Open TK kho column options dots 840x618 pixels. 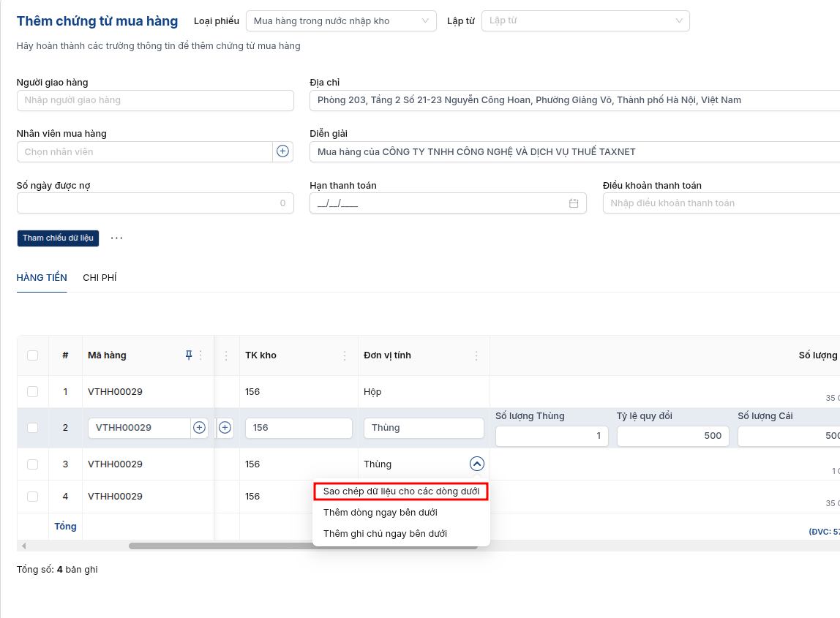tap(345, 355)
